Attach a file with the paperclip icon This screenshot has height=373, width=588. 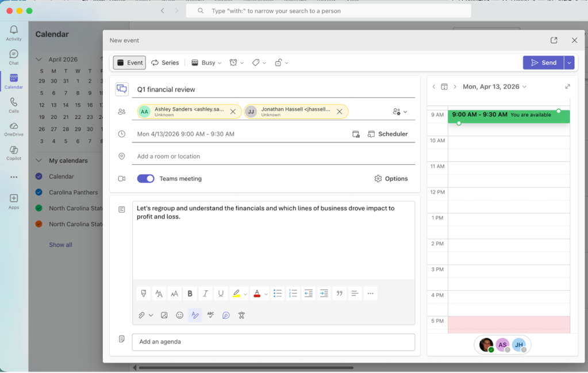tap(143, 315)
